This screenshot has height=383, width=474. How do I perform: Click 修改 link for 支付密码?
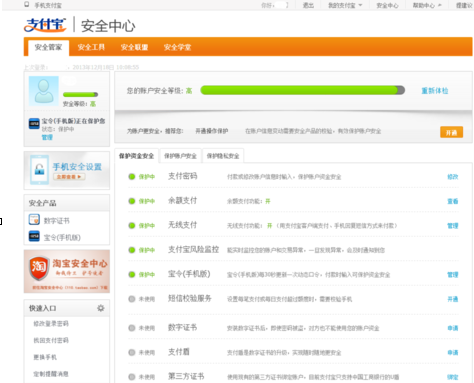453,177
